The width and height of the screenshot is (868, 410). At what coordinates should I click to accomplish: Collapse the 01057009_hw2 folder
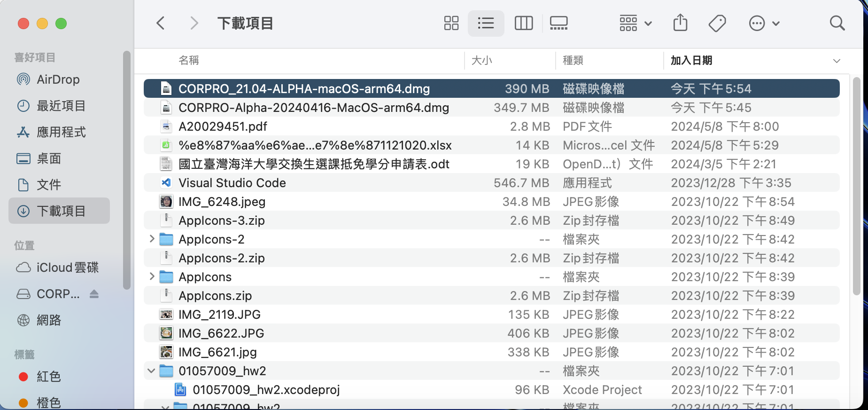click(151, 371)
